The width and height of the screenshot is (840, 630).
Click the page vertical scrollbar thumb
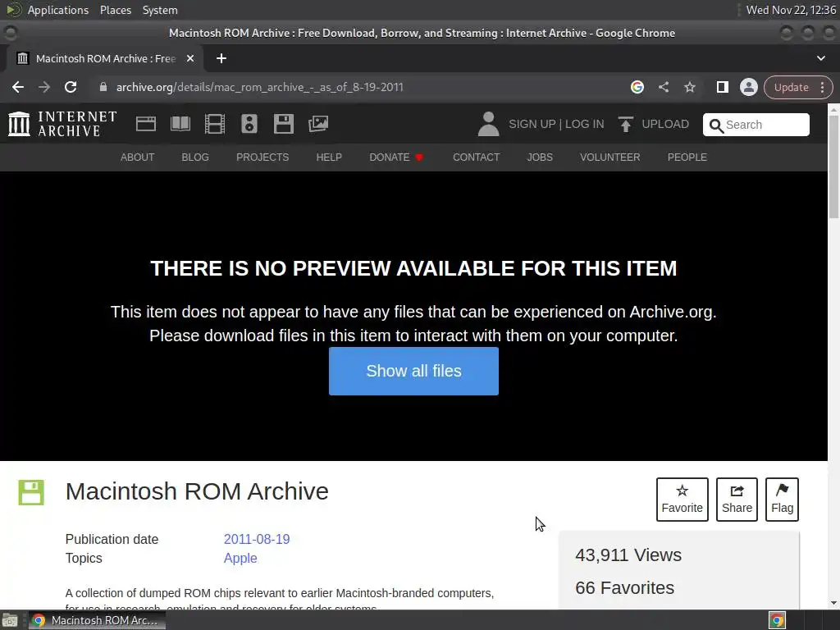pyautogui.click(x=833, y=166)
